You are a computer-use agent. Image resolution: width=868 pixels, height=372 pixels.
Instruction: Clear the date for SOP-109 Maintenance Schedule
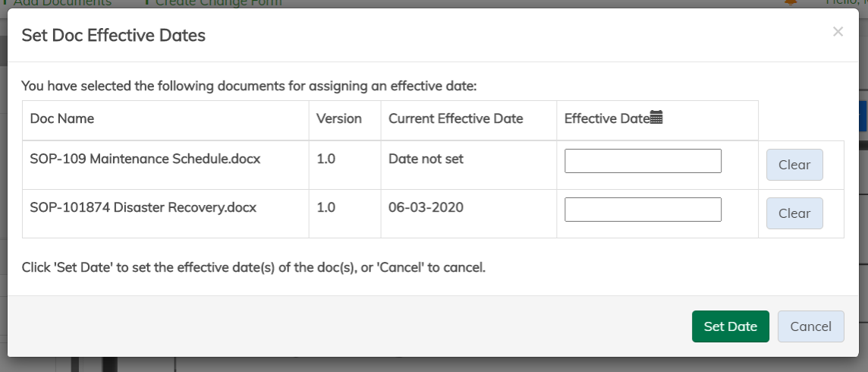(x=794, y=165)
